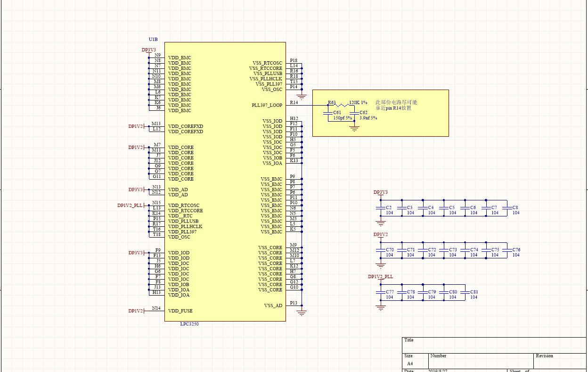Select pin number P13 beside VSS_AD
Viewport: 588px width, 372px height.
pos(294,303)
